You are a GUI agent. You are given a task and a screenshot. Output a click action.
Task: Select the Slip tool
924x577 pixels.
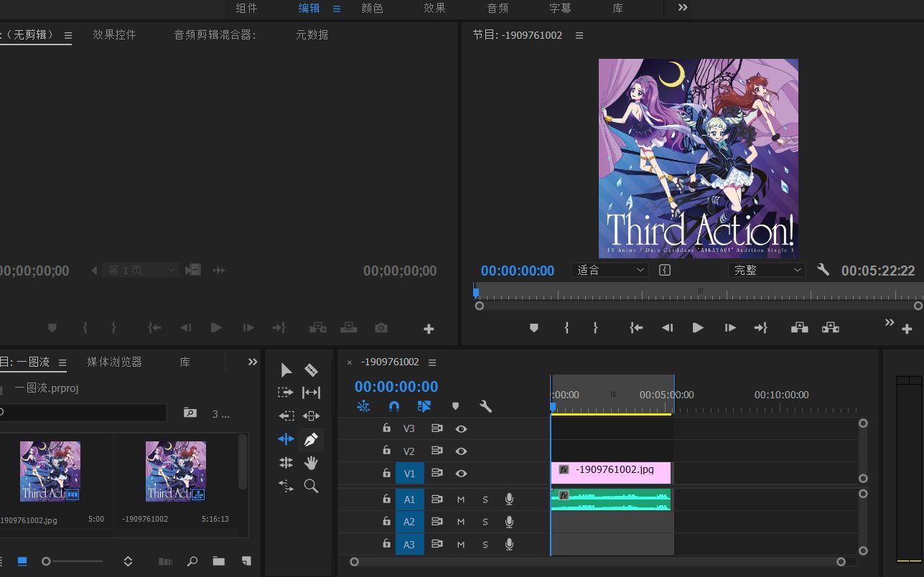[311, 393]
